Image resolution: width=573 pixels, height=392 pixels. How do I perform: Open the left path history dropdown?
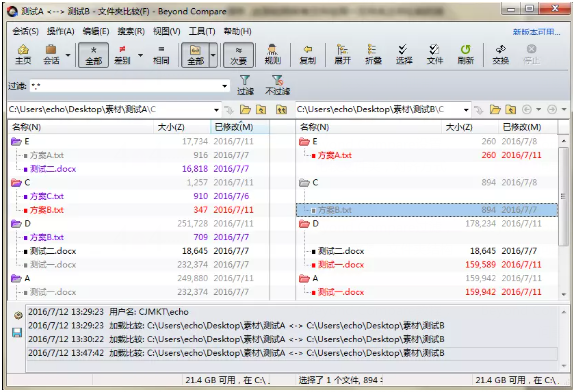click(216, 110)
